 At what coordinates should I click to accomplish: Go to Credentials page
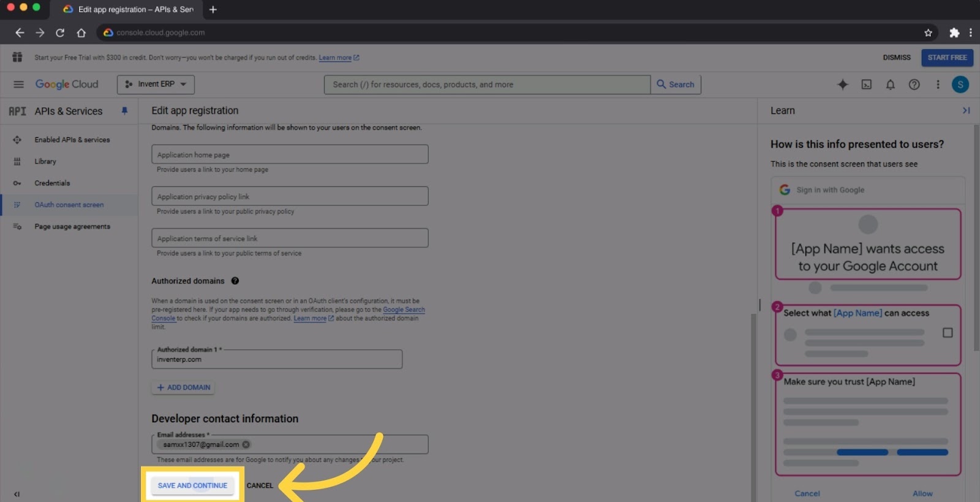click(x=69, y=183)
